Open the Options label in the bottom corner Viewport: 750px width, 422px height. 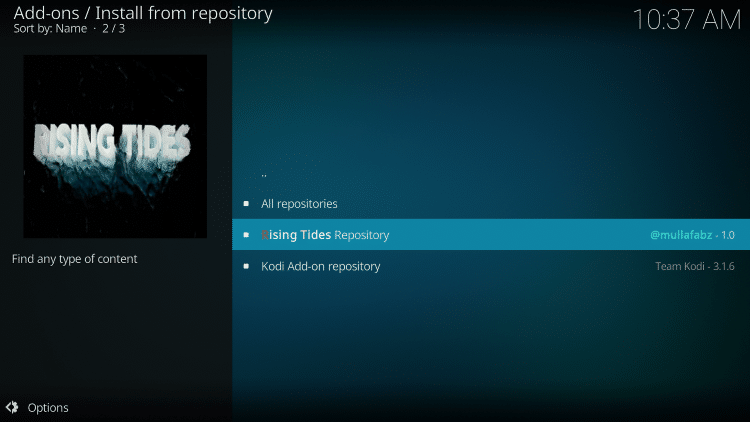[x=48, y=408]
